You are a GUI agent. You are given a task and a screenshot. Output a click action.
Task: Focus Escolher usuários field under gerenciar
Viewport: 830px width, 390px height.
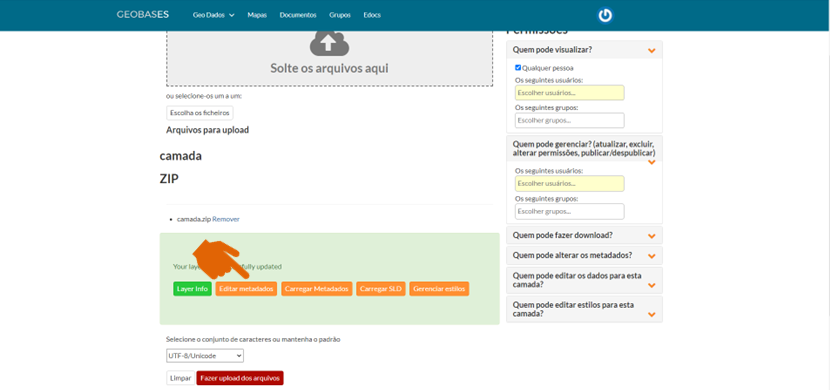coord(570,184)
